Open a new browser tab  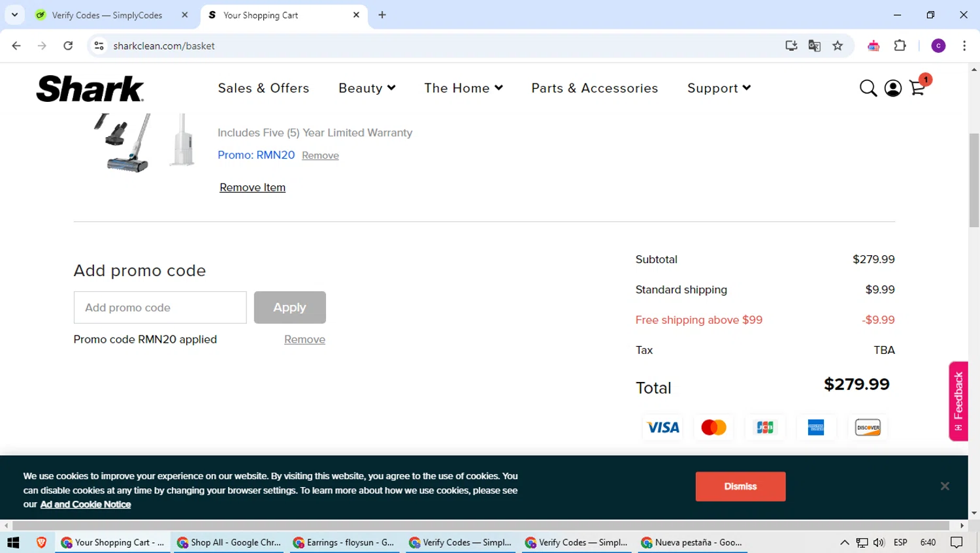click(x=382, y=15)
